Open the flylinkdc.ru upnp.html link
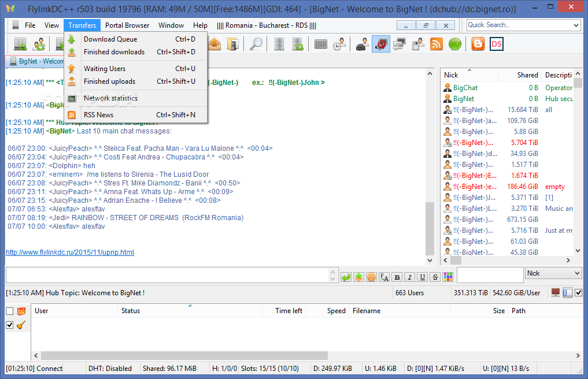Image resolution: width=588 pixels, height=379 pixels. (x=70, y=252)
